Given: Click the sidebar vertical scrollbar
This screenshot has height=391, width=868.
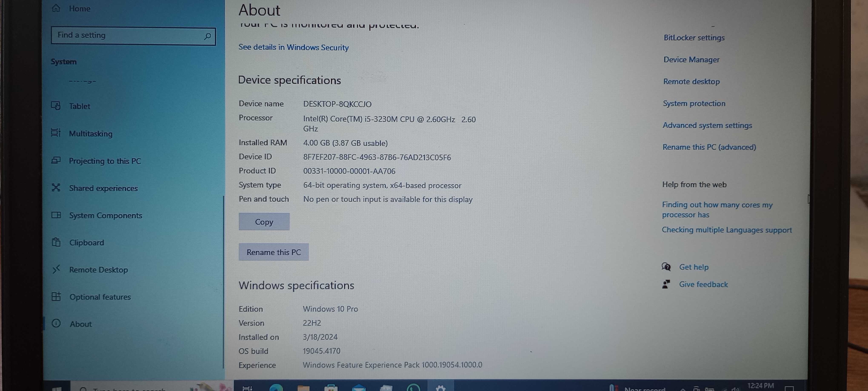Looking at the screenshot, I should pos(223,282).
